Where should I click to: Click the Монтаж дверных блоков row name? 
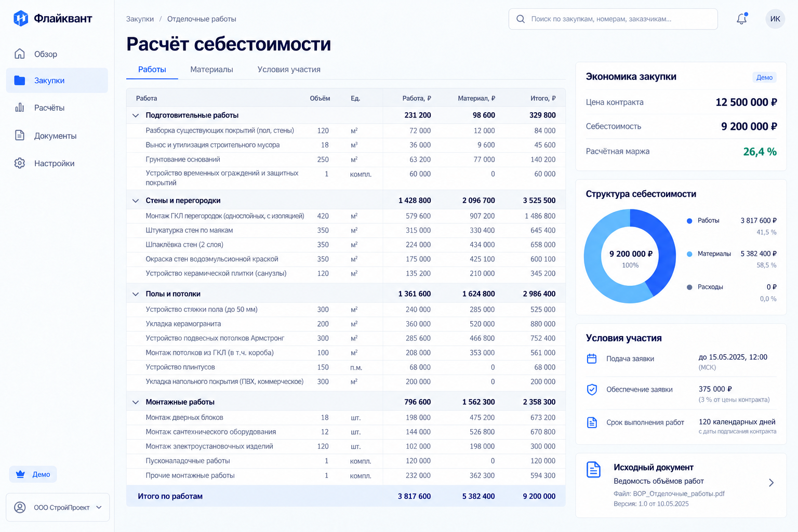click(x=184, y=417)
